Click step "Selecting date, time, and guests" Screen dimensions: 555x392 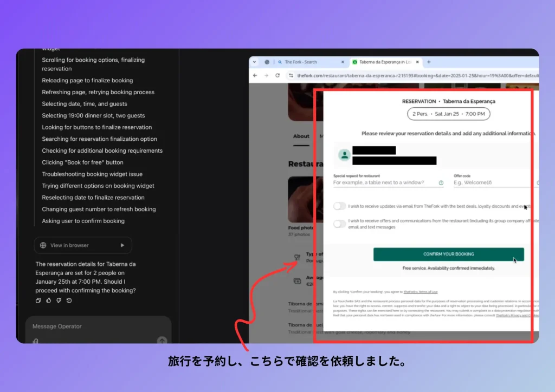(84, 104)
